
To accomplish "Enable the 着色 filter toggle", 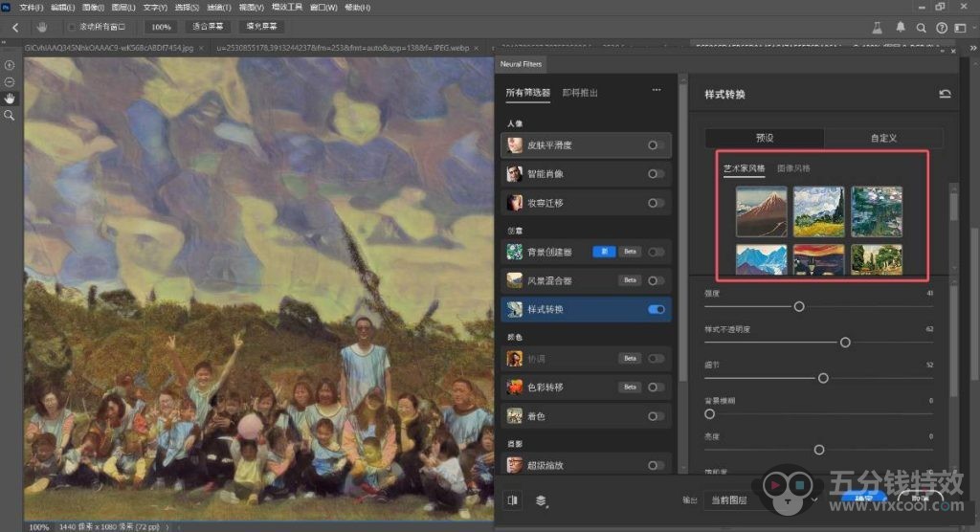I will pos(656,415).
